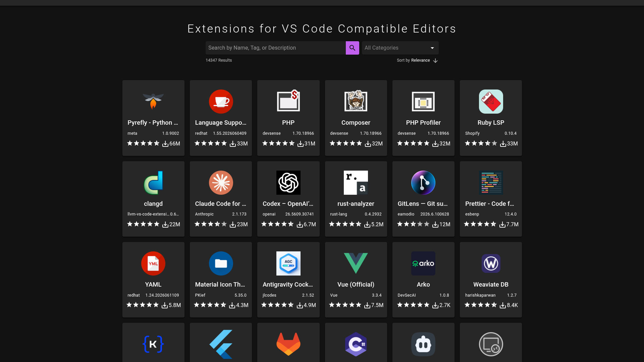The width and height of the screenshot is (644, 362).
Task: Open the Claude Code for VS Code title
Action: pos(221,204)
